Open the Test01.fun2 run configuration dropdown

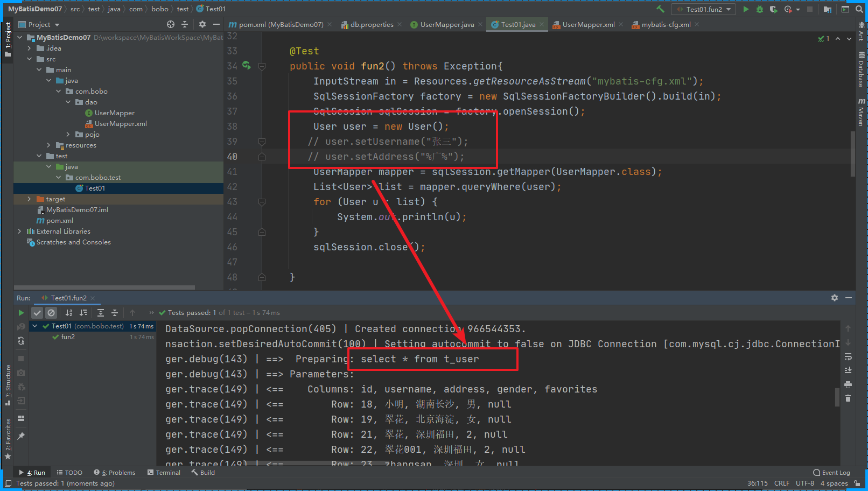pos(704,9)
